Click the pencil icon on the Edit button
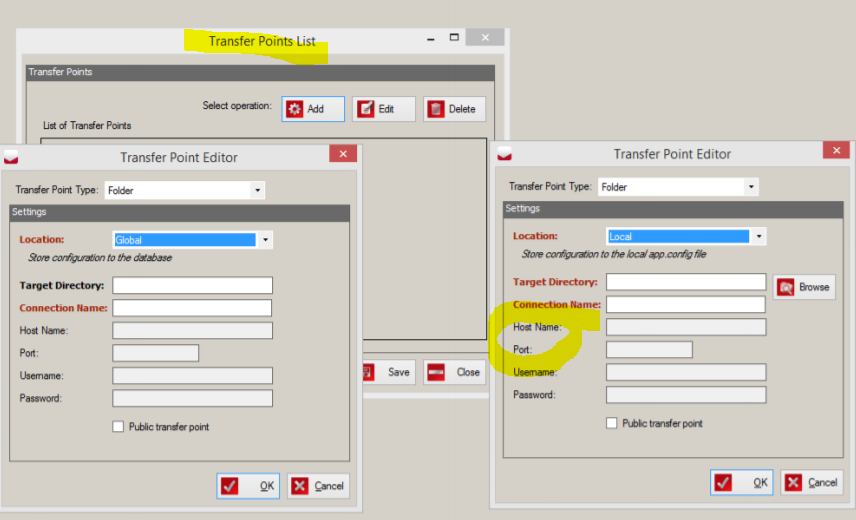 [x=365, y=109]
